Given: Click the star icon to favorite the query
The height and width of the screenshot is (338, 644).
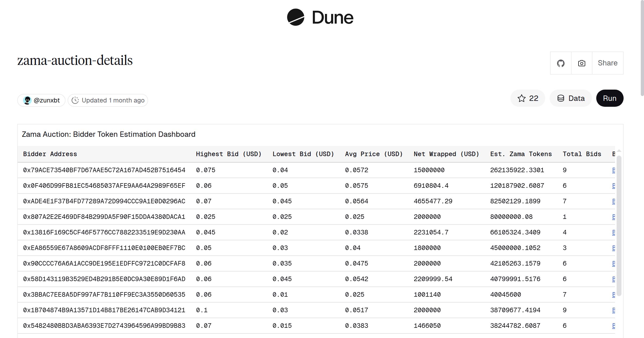Looking at the screenshot, I should click(521, 98).
